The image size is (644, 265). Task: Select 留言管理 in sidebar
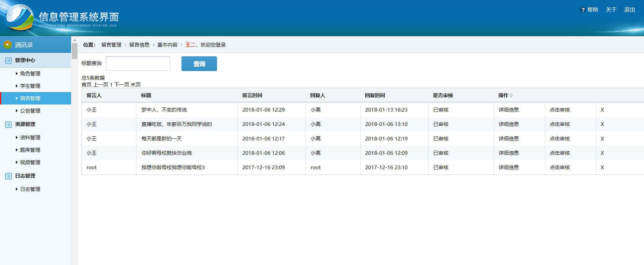(36, 98)
